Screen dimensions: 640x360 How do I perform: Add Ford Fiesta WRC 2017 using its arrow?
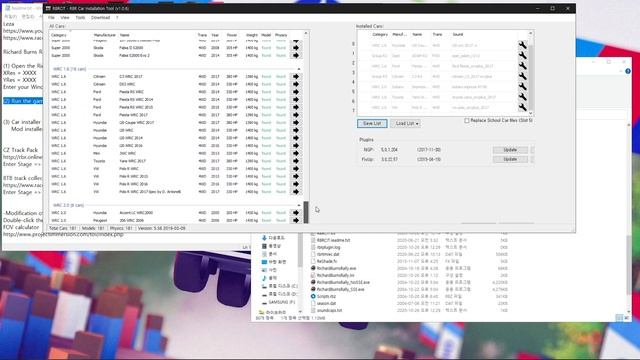coord(296,115)
